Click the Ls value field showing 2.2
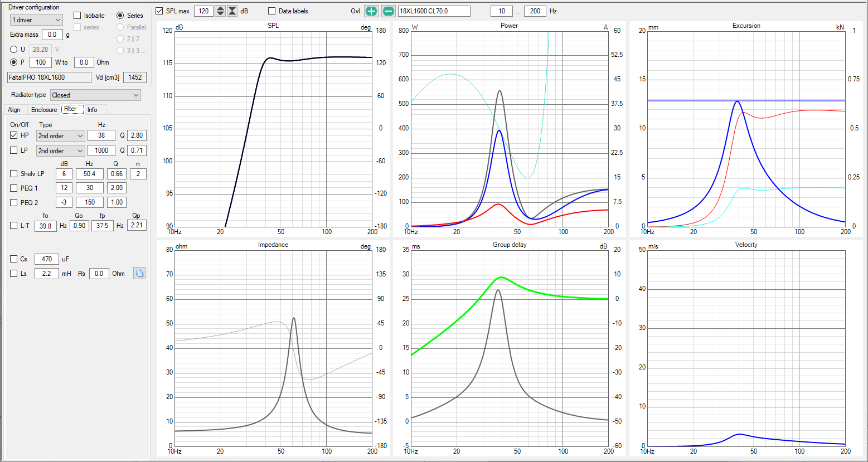The width and height of the screenshot is (868, 462). pos(47,274)
